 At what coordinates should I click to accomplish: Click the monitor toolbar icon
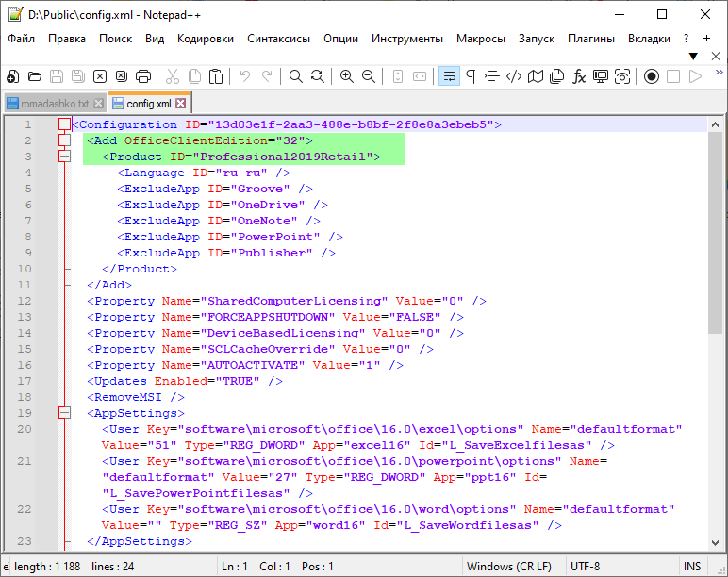pyautogui.click(x=601, y=76)
